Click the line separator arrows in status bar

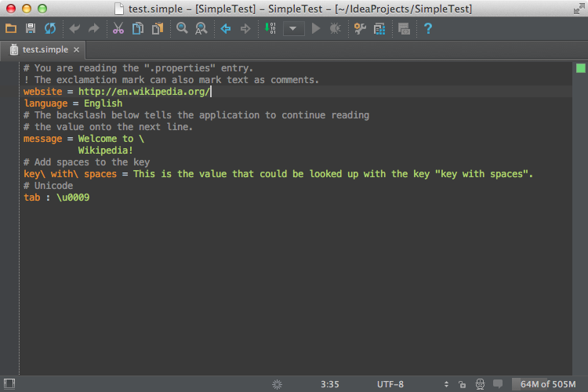[446, 384]
